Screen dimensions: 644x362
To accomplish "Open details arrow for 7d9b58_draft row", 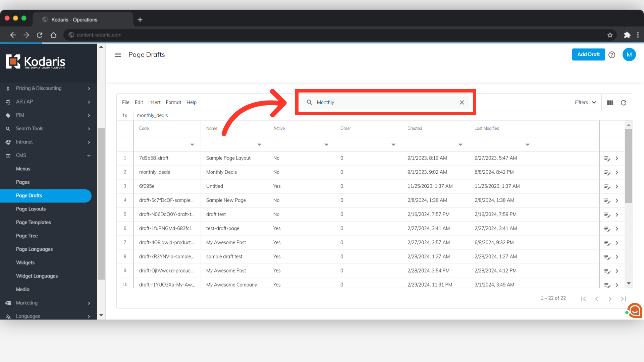I will [617, 158].
